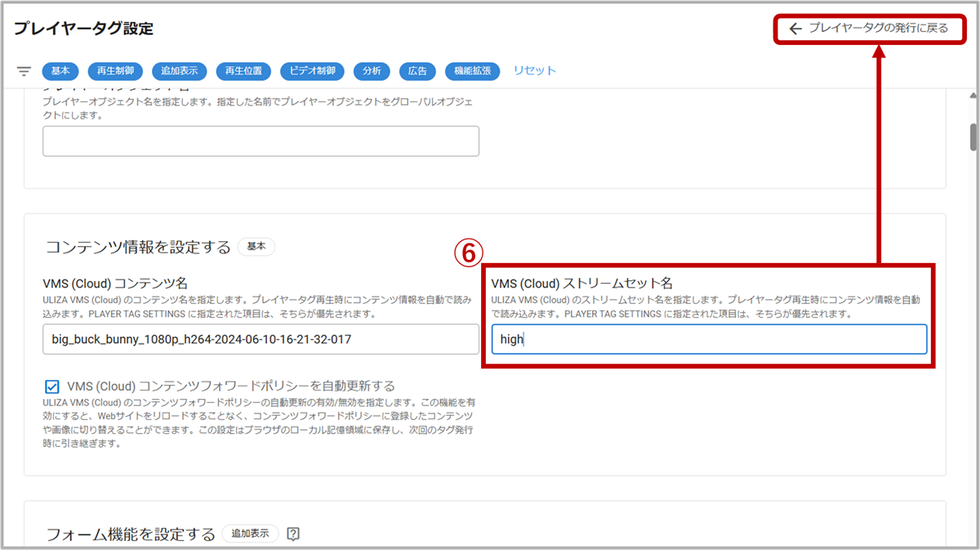
Task: Select the 基本 filter chip in top row
Action: tap(60, 71)
